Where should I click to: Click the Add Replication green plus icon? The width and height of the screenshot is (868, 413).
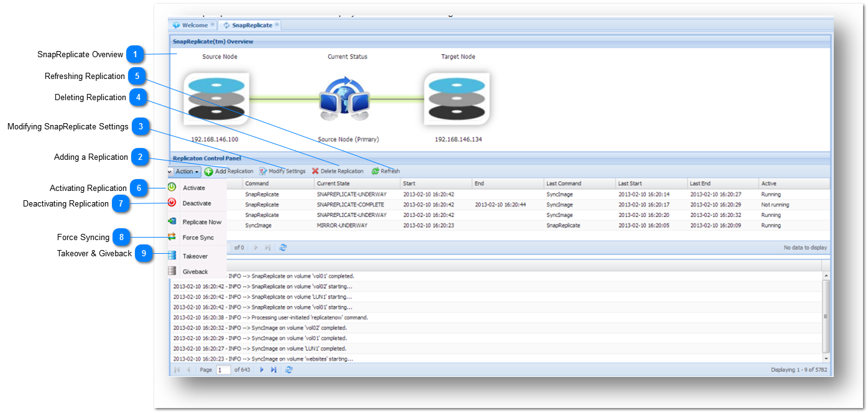[208, 170]
